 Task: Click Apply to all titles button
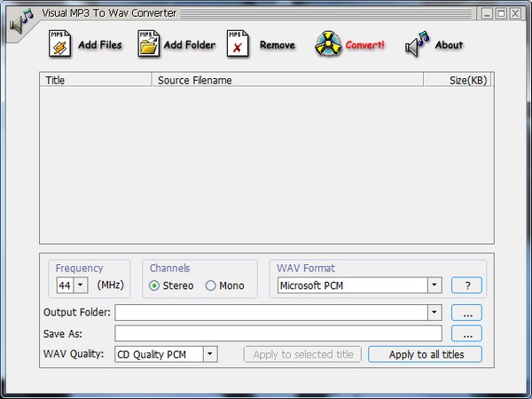(425, 355)
